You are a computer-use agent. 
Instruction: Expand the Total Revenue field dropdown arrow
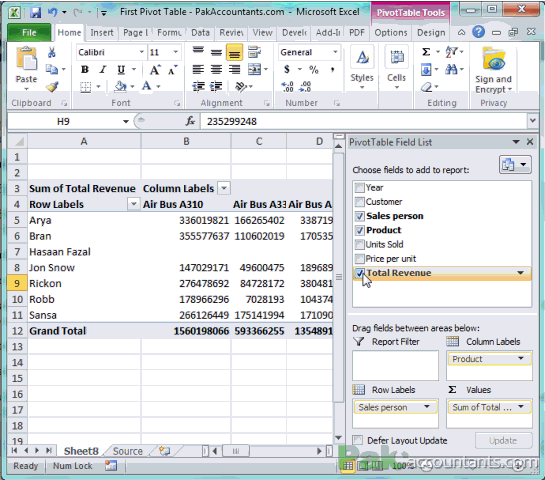[520, 273]
